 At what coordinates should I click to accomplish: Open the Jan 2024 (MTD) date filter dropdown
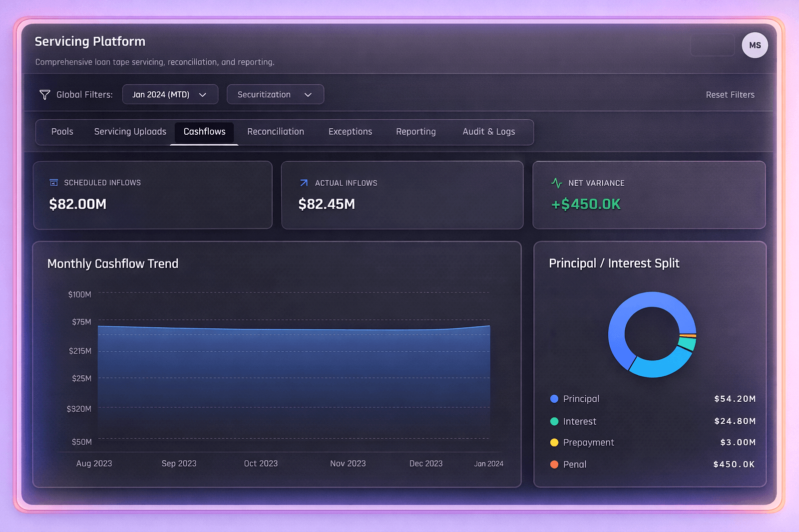click(170, 94)
